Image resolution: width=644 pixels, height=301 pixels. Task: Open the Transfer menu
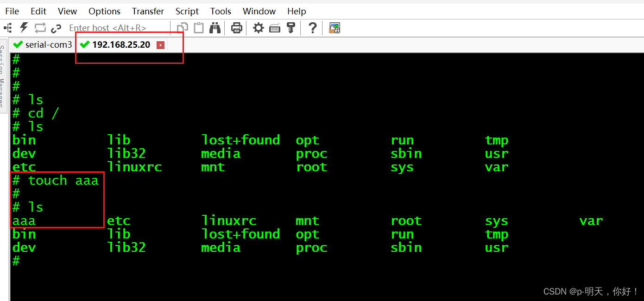(148, 11)
